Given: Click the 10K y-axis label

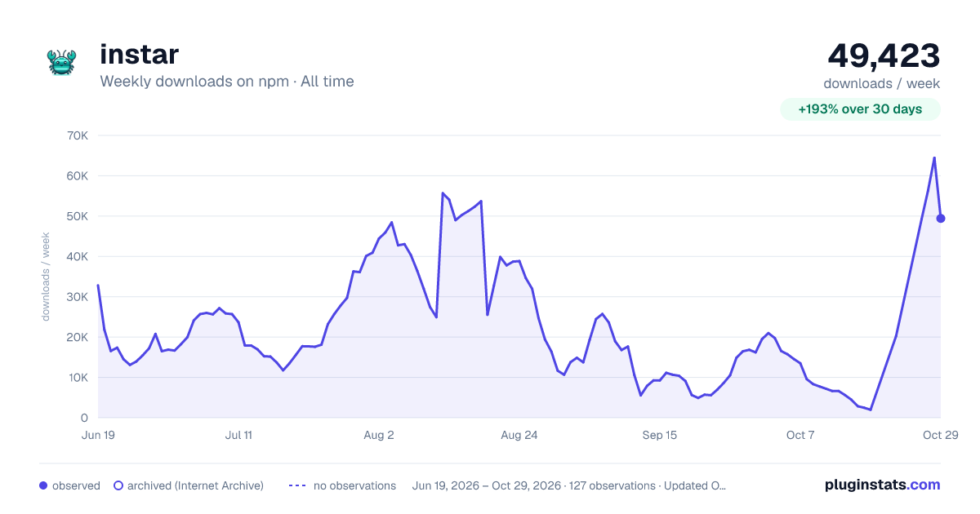Looking at the screenshot, I should click(x=77, y=378).
